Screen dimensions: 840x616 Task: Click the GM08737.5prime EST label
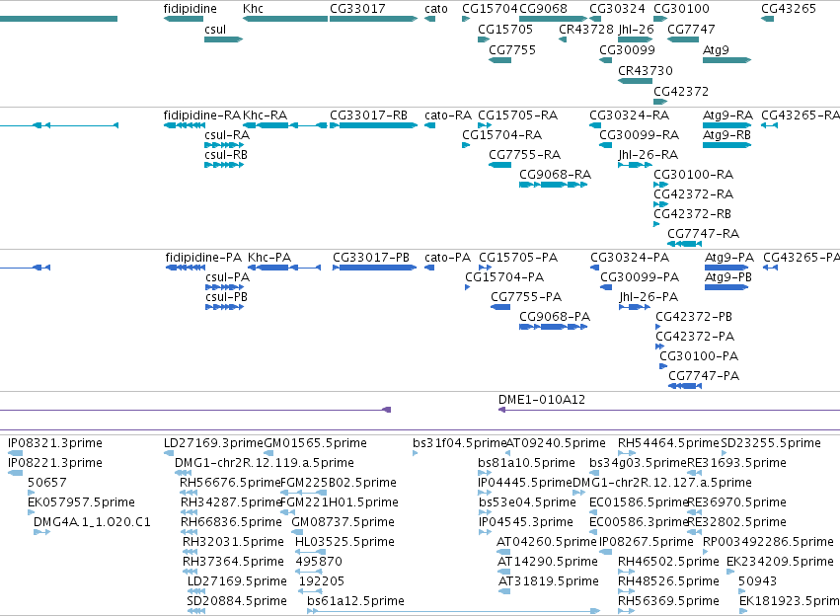click(x=344, y=523)
